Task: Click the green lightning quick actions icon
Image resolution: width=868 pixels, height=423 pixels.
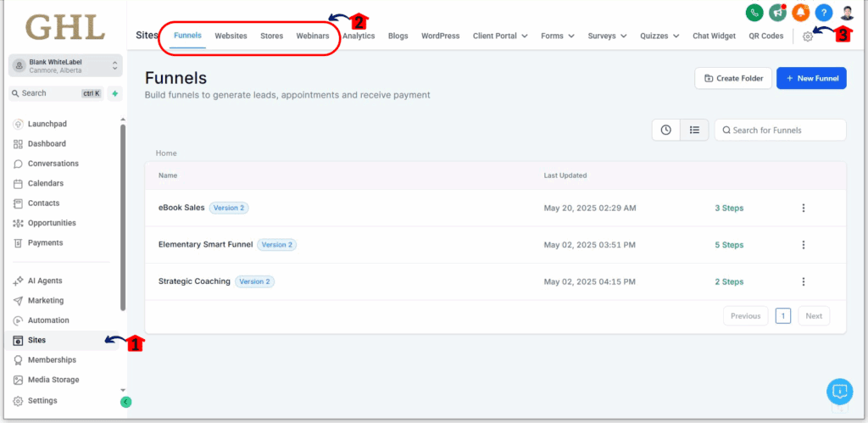Action: [x=114, y=93]
